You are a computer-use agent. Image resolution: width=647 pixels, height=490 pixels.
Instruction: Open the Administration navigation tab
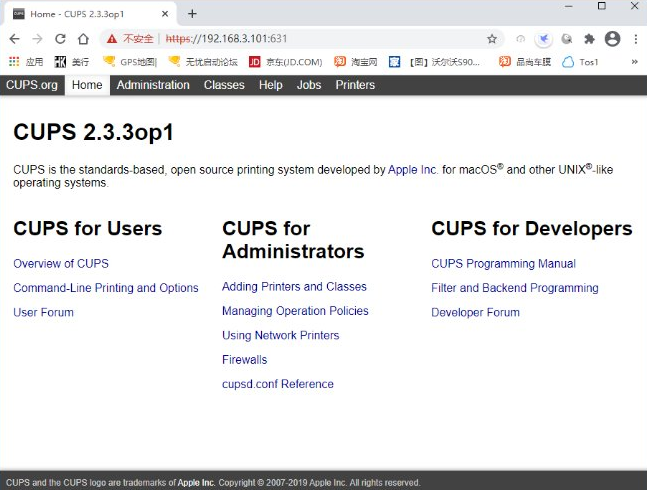tap(153, 85)
